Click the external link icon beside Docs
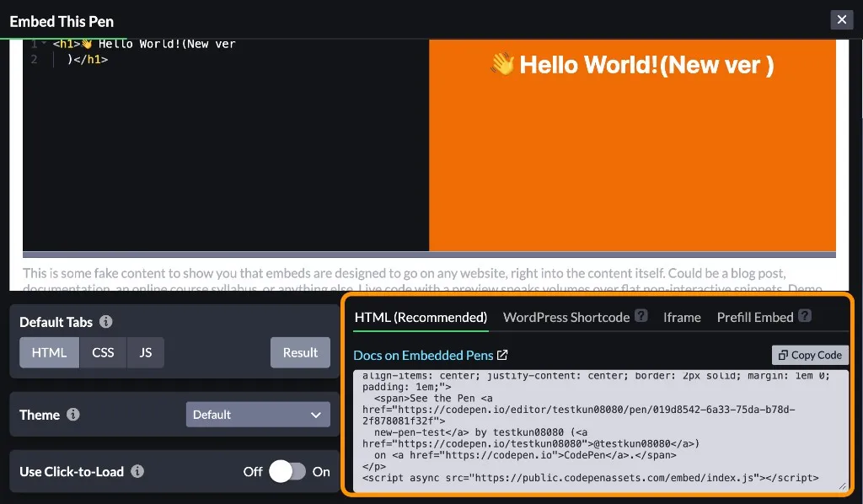The width and height of the screenshot is (863, 504). (x=502, y=355)
